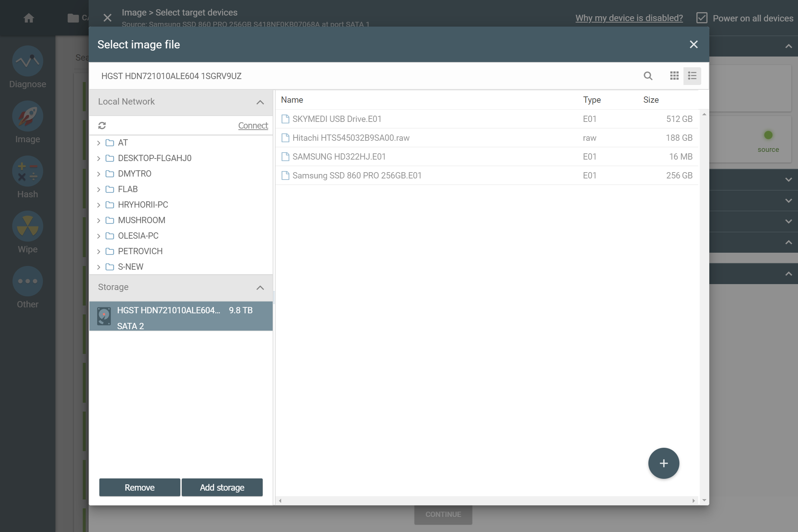Click the Add storage button
Viewport: 798px width, 532px height.
222,487
